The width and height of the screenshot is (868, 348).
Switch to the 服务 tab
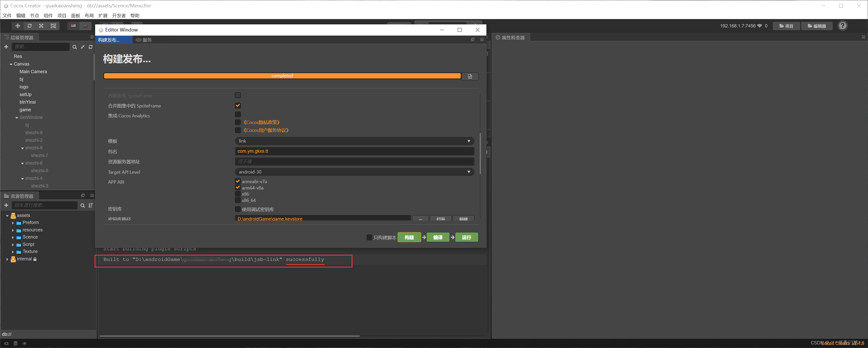coord(144,40)
